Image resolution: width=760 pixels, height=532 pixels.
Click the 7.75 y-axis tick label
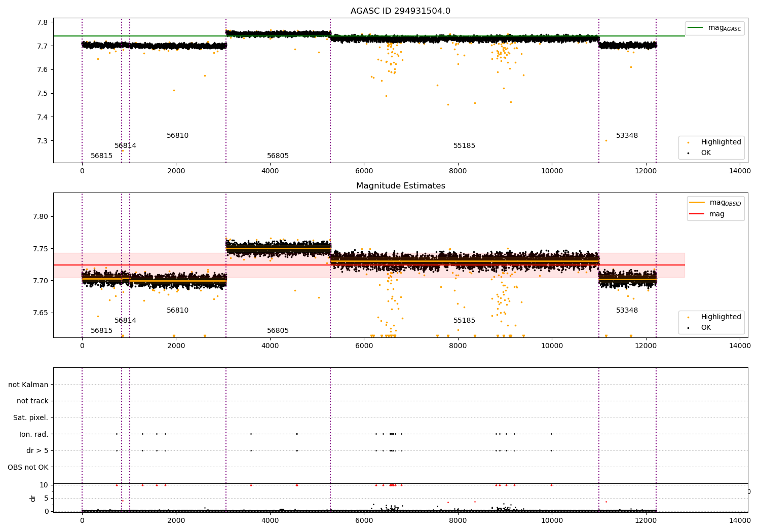pos(40,249)
